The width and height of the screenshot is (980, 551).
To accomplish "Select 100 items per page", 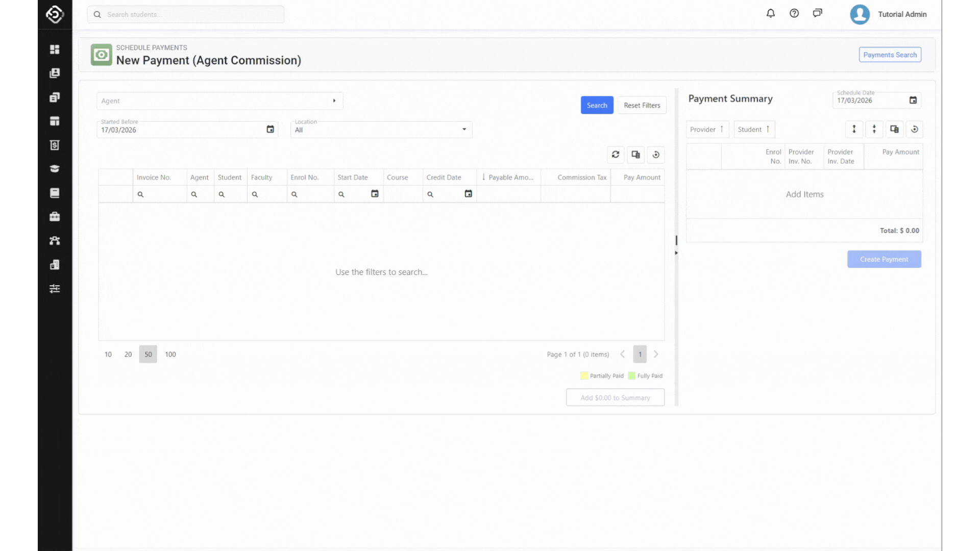I will point(170,355).
